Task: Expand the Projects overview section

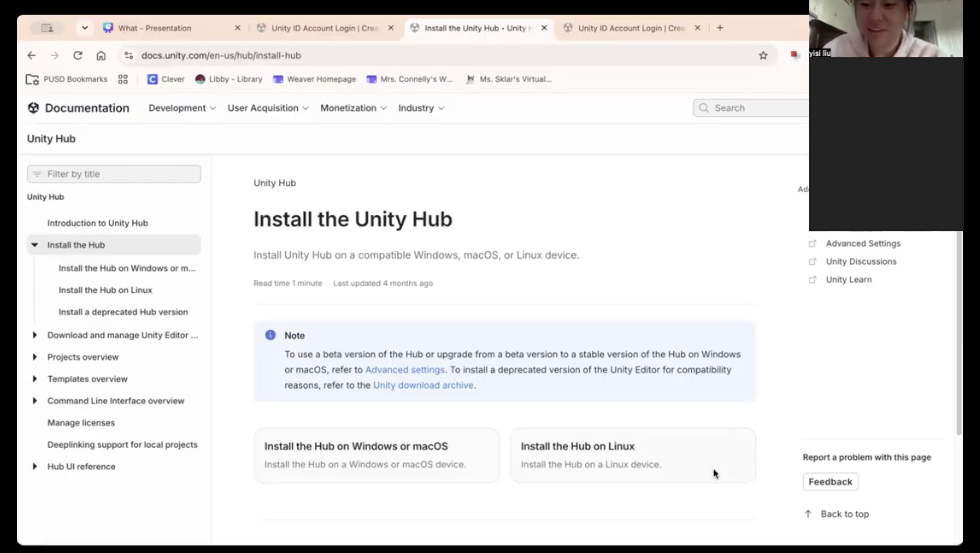Action: pos(35,357)
